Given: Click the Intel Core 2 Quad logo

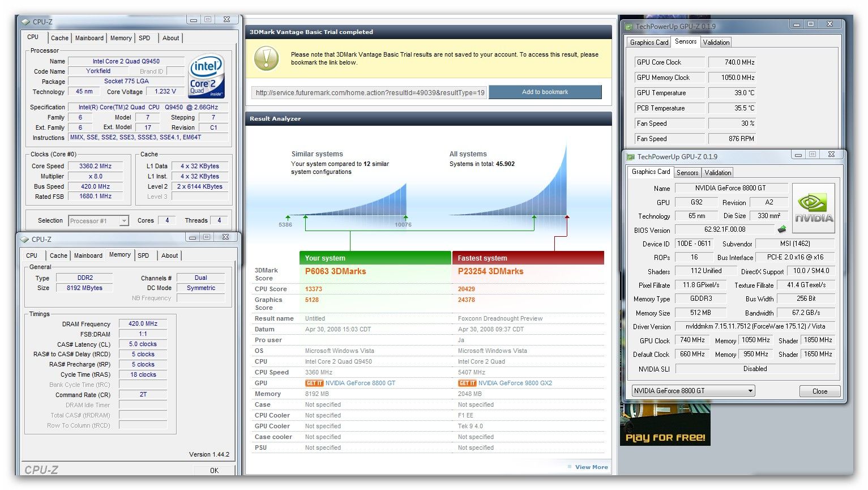Looking at the screenshot, I should point(207,75).
